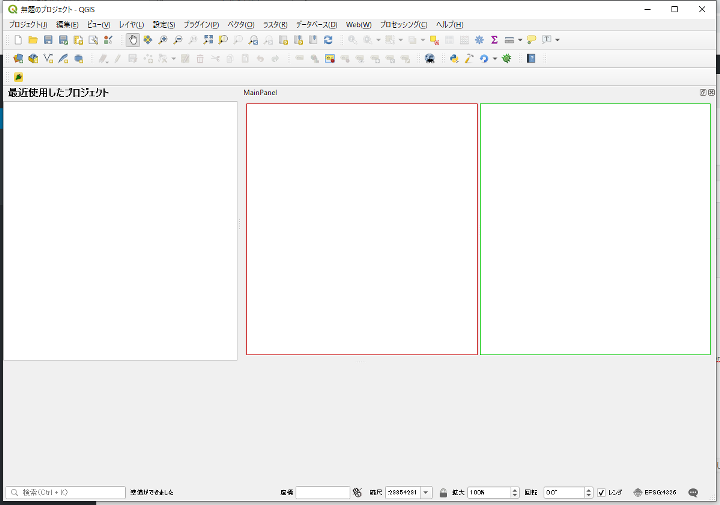Screen dimensions: 720x505
Task: Click the locator search field
Action: [x=66, y=493]
